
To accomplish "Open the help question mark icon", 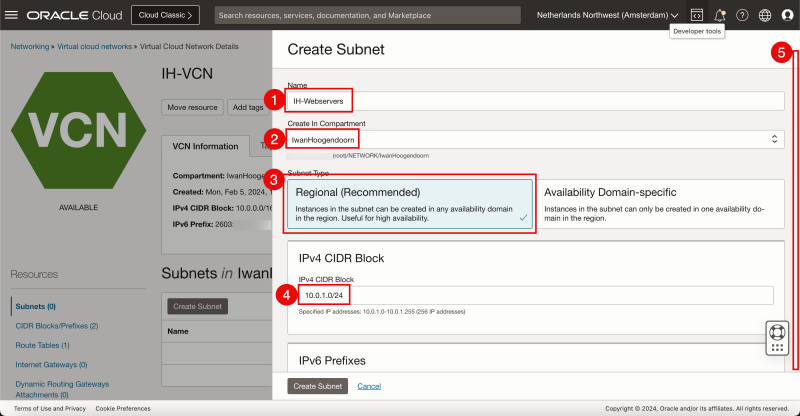I will pyautogui.click(x=742, y=15).
